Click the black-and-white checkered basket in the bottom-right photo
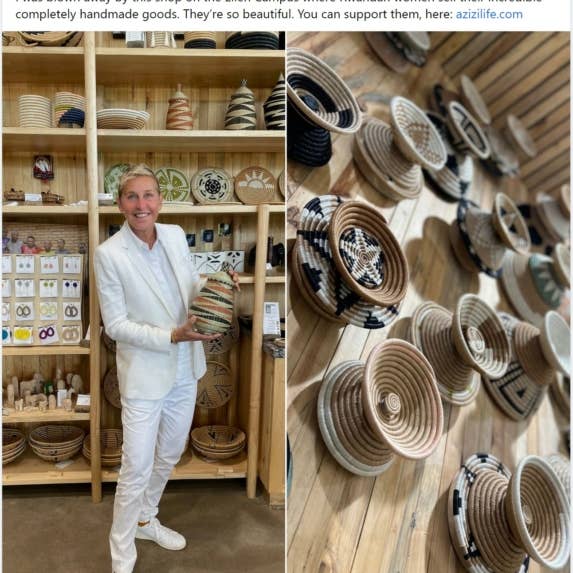Screen dimensions: 573x573 pos(475,512)
